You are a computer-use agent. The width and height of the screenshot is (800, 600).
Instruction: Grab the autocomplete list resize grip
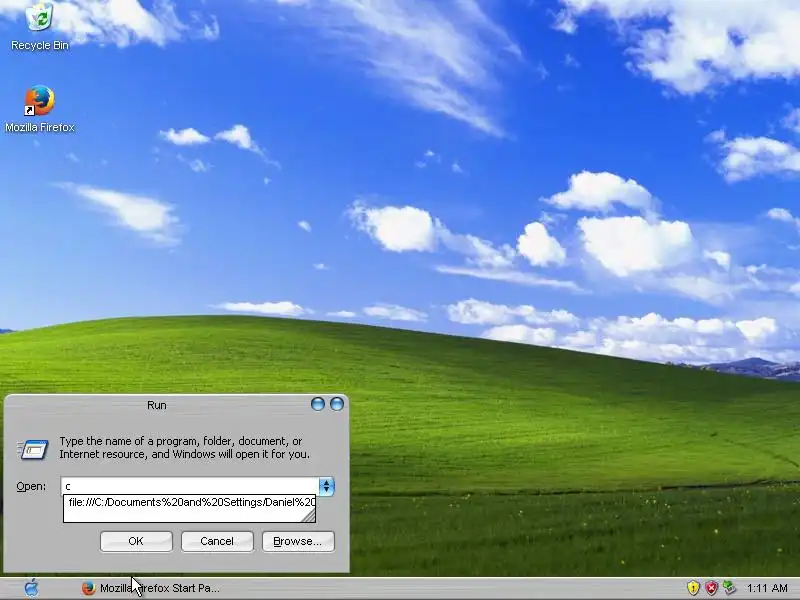point(309,516)
